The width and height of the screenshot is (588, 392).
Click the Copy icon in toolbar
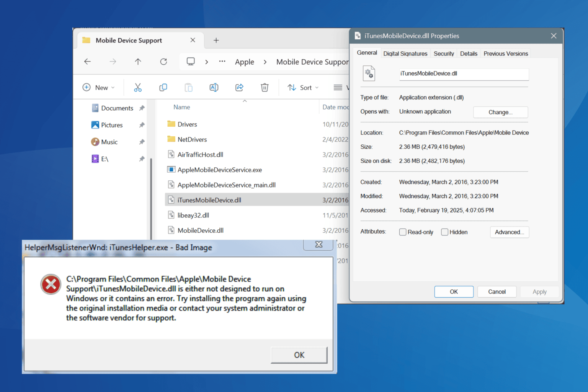(163, 88)
